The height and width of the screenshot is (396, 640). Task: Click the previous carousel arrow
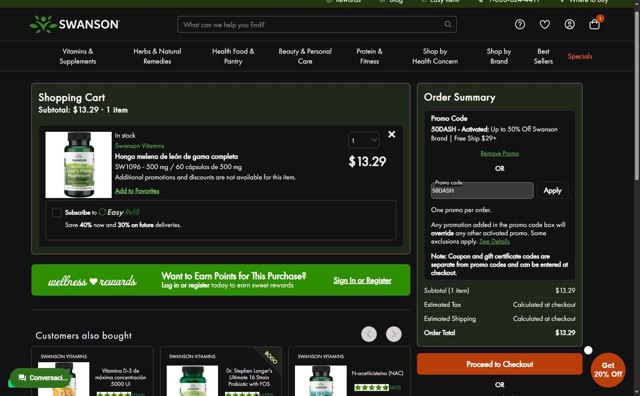[x=369, y=334]
